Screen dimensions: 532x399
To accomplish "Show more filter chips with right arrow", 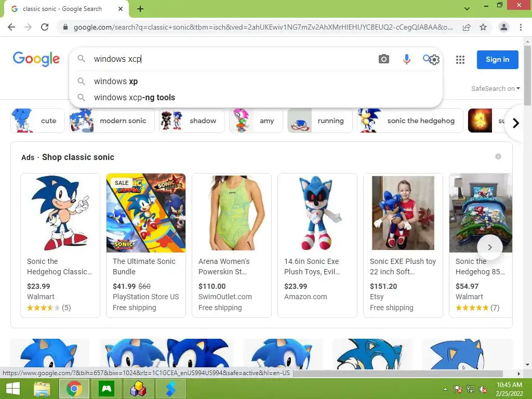I will 516,123.
